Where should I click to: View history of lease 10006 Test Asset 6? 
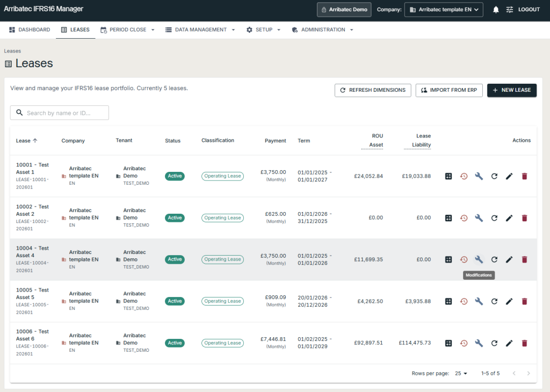[x=464, y=343]
